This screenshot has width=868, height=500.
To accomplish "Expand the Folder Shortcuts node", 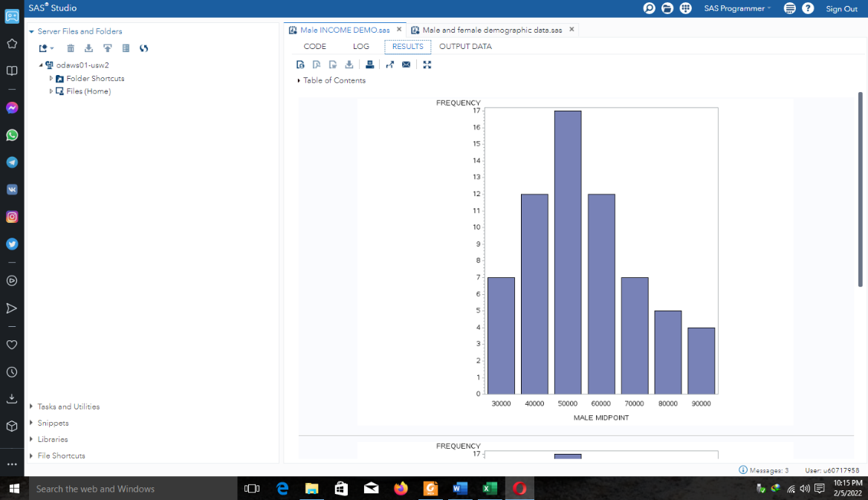I will coord(52,78).
